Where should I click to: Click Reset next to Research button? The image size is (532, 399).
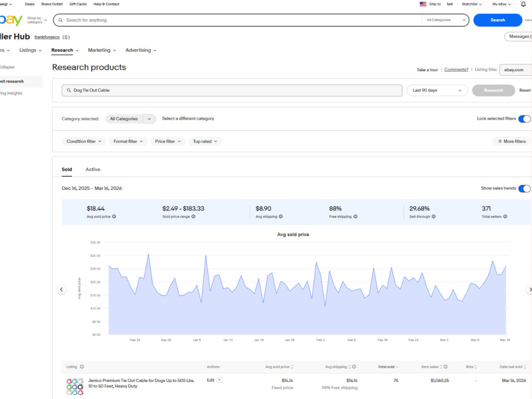(x=525, y=90)
